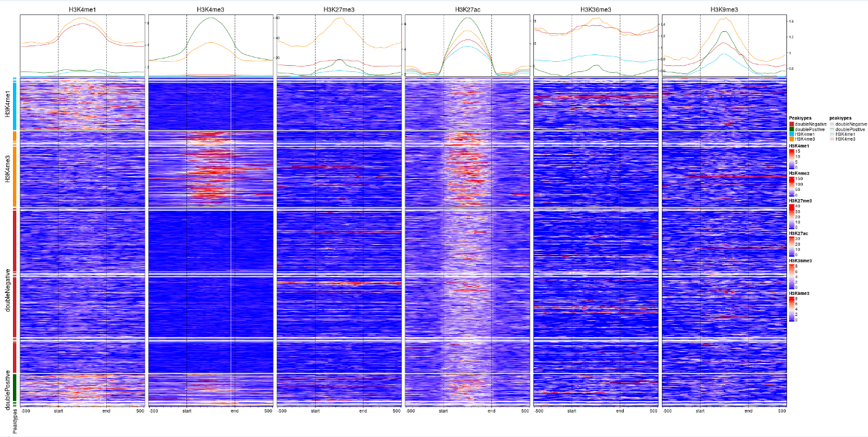This screenshot has width=868, height=437.
Task: Click 'start' axis label under H3K36me3 heatmap
Action: click(x=571, y=411)
